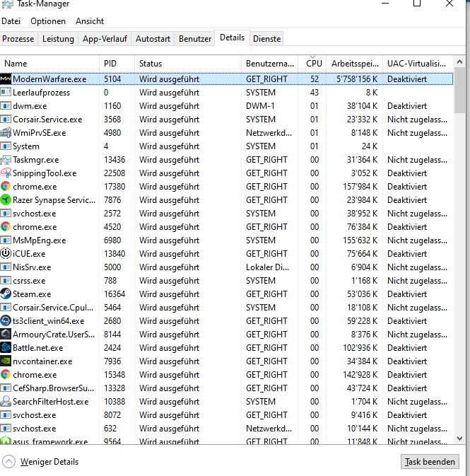Click PID cell 13436
This screenshot has width=470, height=476.
coord(114,160)
